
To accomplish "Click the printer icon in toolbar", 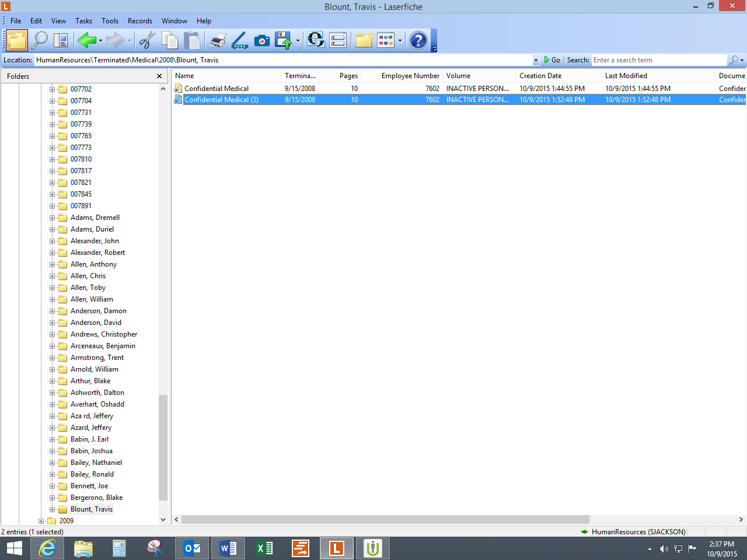I will 218,40.
